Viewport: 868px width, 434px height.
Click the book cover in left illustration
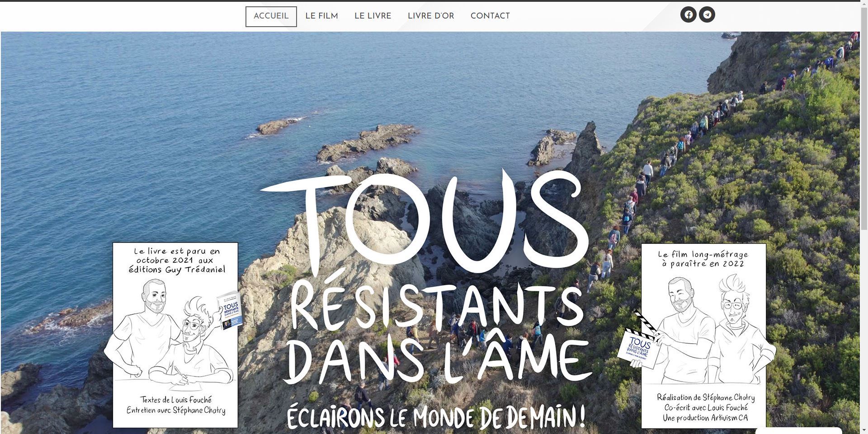(x=231, y=310)
